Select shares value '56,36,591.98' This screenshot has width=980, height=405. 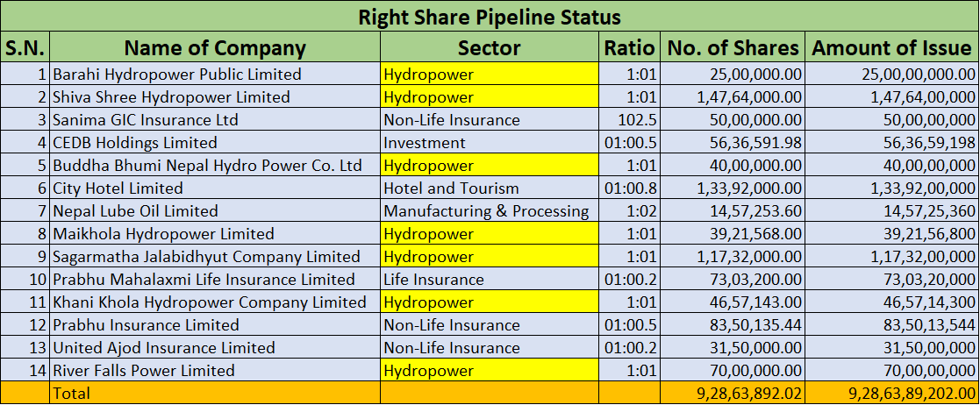coord(733,142)
